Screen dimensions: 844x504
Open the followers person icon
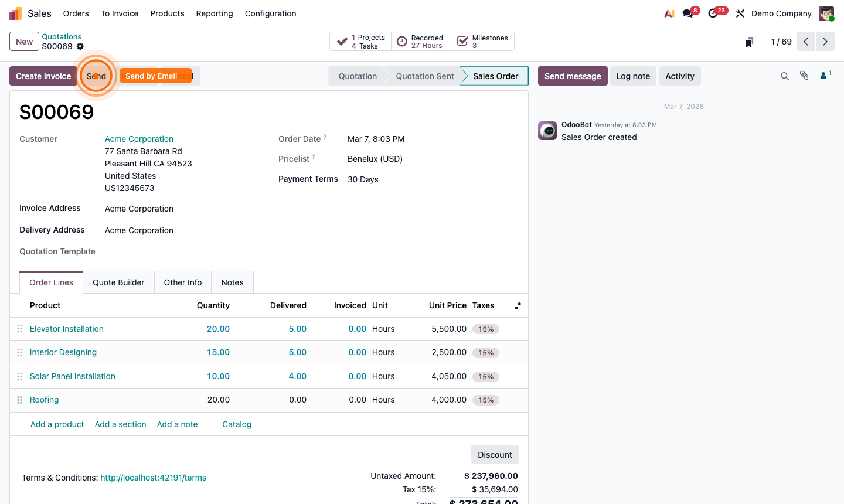pos(824,76)
